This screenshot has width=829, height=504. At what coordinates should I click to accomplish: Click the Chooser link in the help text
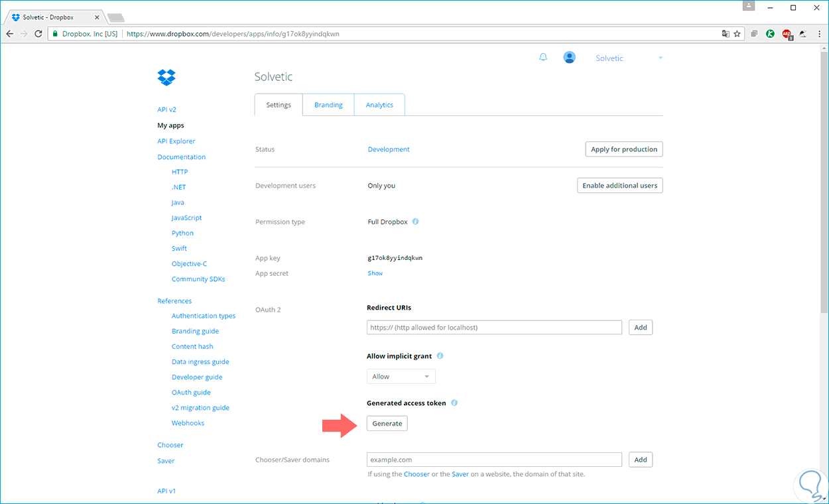416,474
